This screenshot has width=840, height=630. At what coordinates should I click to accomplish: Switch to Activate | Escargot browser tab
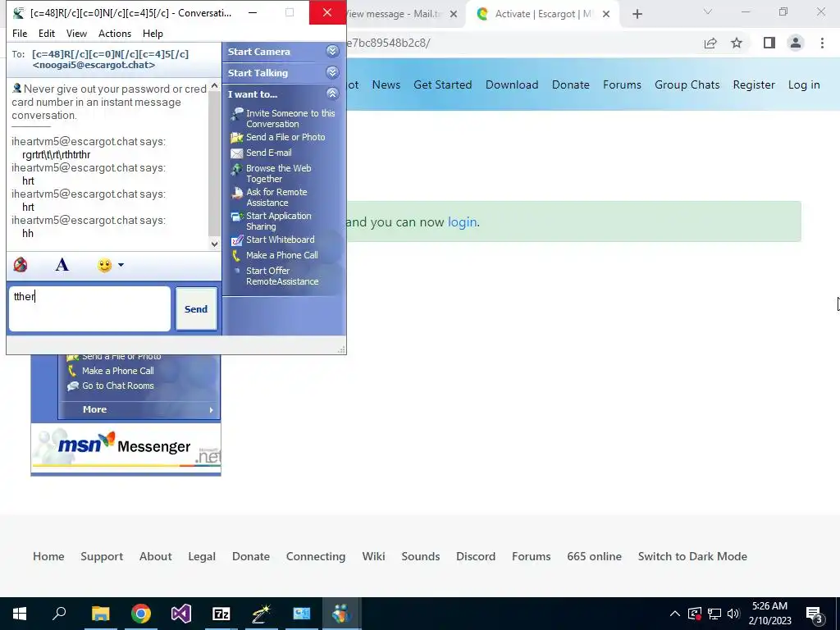tap(542, 14)
